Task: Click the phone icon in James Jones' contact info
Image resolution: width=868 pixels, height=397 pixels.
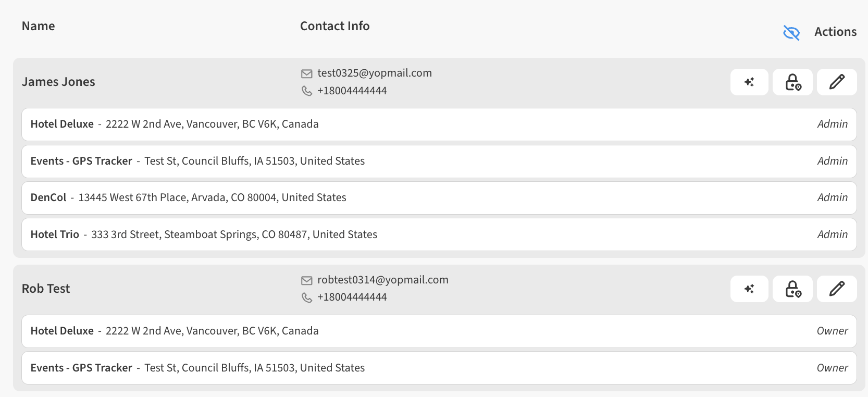Action: pos(307,91)
